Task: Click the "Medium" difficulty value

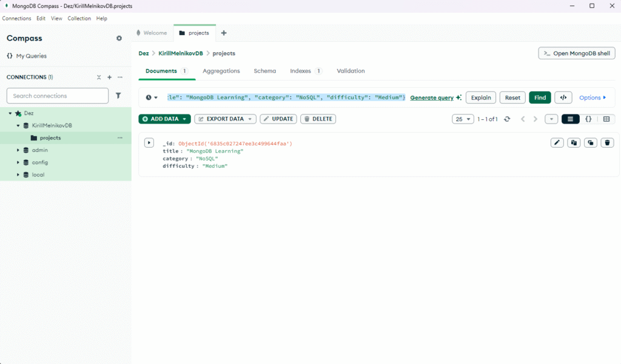Action: pyautogui.click(x=215, y=166)
